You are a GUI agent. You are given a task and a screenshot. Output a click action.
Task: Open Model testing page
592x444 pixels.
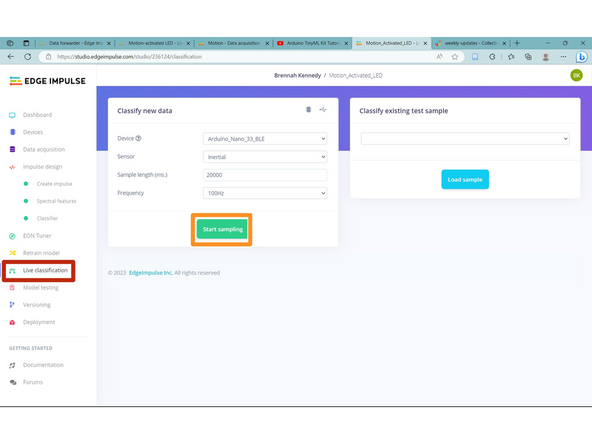(40, 288)
